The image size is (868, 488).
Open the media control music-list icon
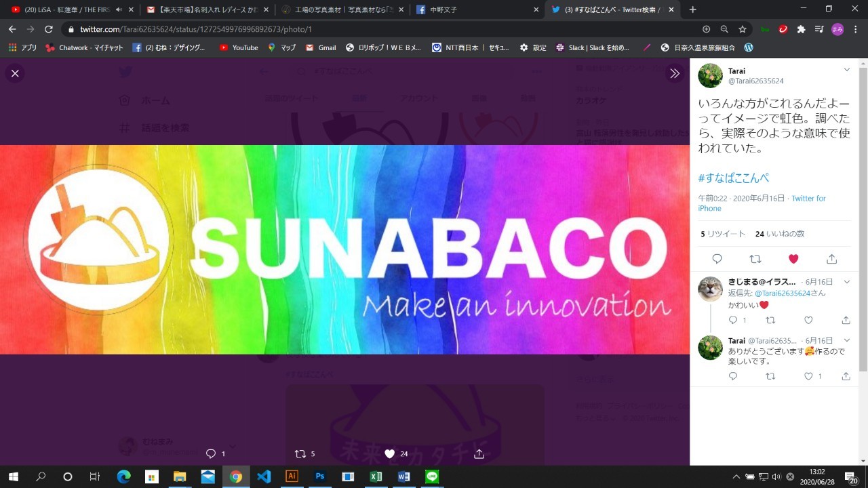[x=819, y=29]
